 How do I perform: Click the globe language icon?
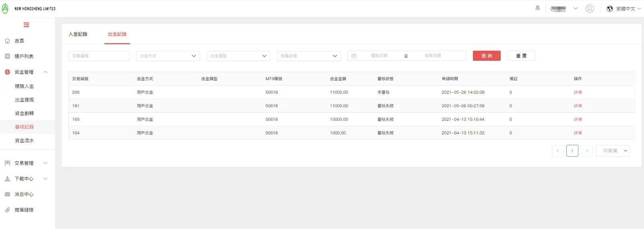pyautogui.click(x=609, y=8)
